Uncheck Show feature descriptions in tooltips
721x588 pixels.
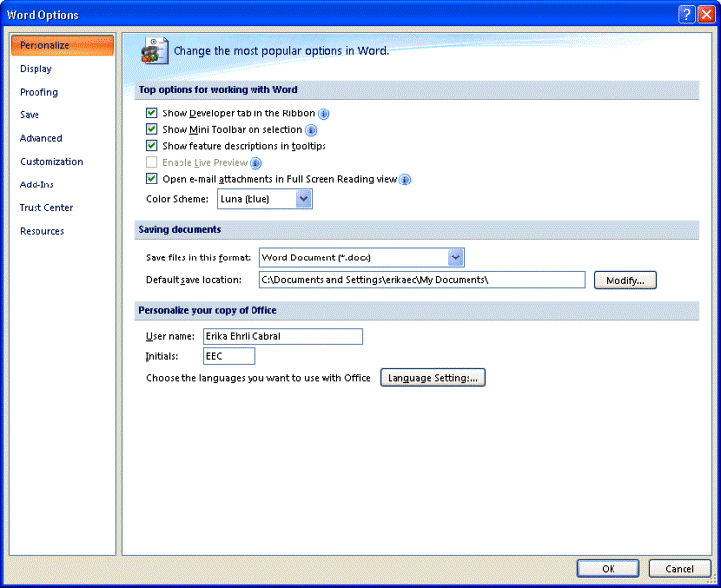(151, 146)
